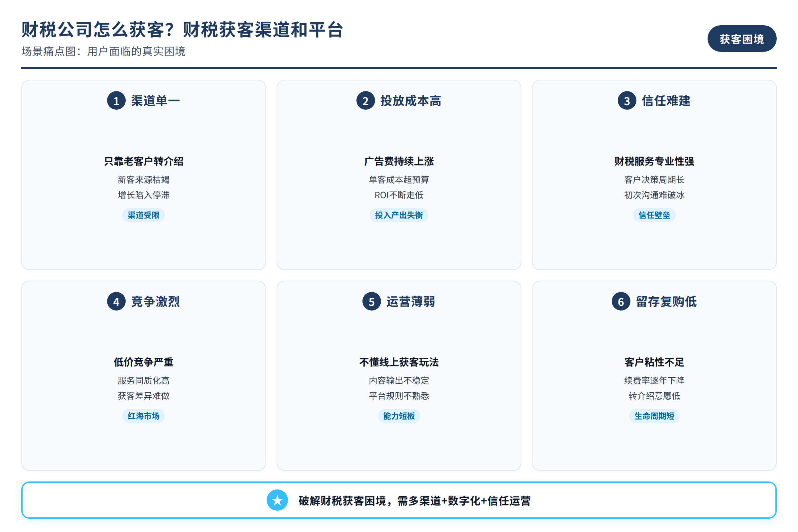Click the 投放成本高 card heading

pos(411,101)
